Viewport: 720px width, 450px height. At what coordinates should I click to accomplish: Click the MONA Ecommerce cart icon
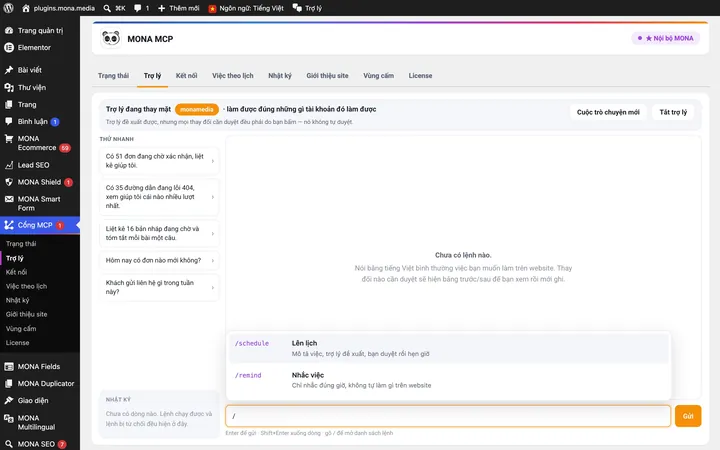(x=9, y=139)
